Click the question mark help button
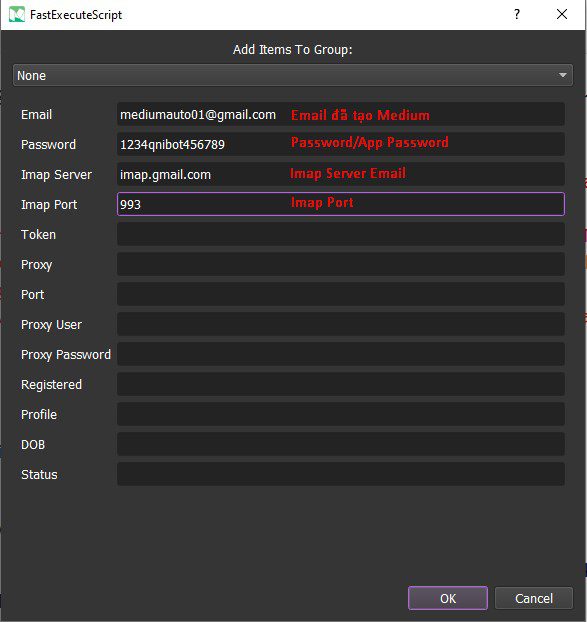 [x=517, y=15]
